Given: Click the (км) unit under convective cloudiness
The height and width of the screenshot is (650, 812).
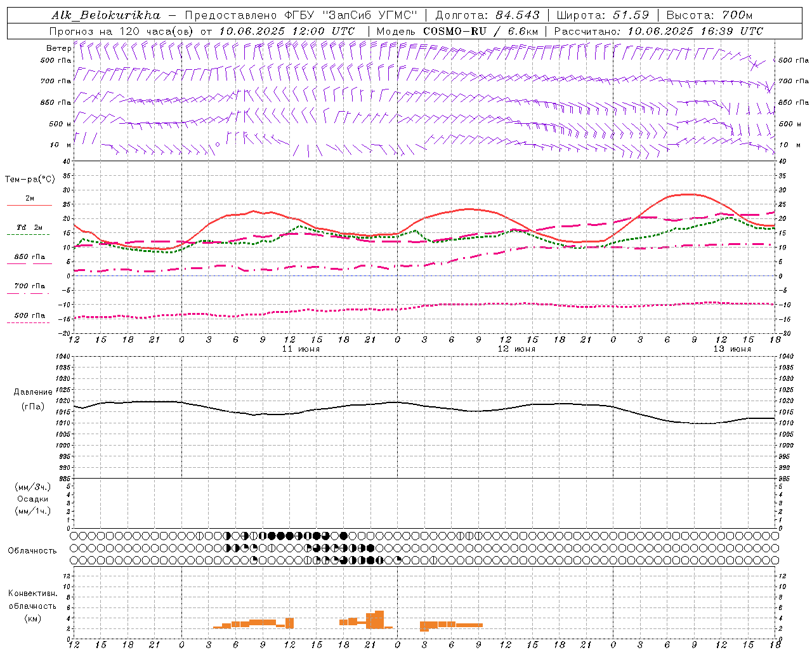Looking at the screenshot, I should coord(32,618).
